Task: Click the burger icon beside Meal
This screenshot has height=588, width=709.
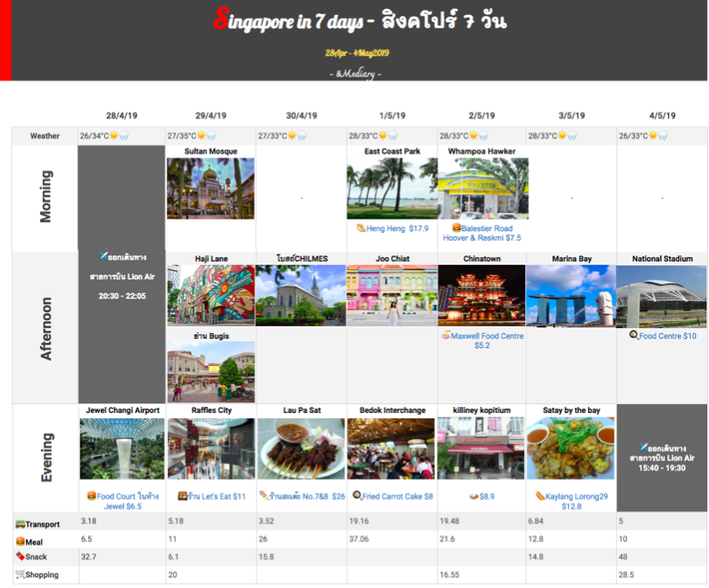Action: coord(20,542)
